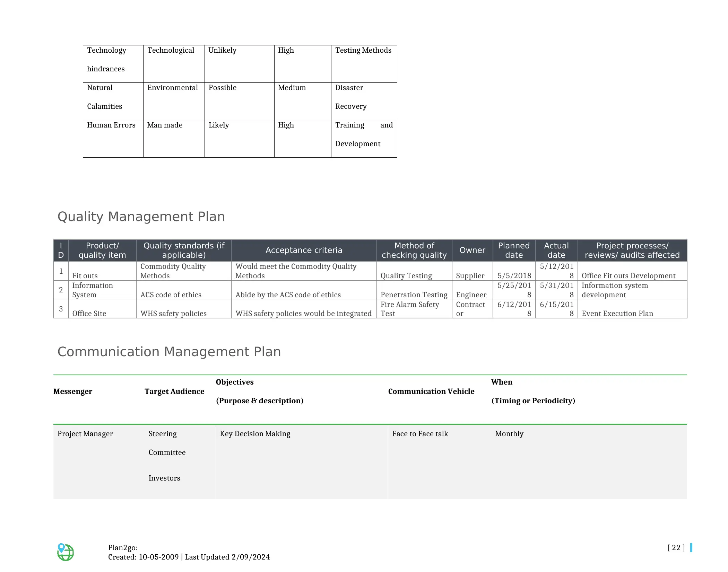Click the 'Plan2go:' footer text
Viewport: 728px width, 572px height.
pyautogui.click(x=123, y=547)
